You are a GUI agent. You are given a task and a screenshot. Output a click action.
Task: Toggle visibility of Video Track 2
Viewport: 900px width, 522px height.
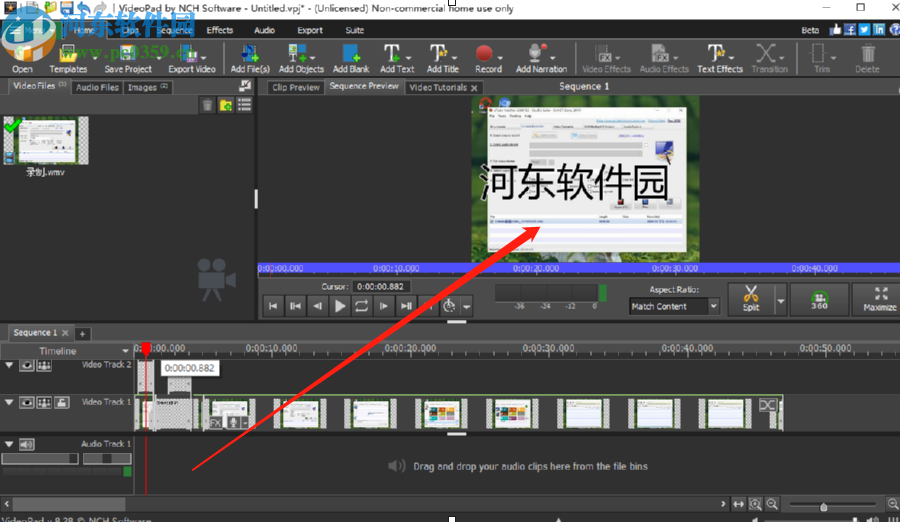coord(26,365)
